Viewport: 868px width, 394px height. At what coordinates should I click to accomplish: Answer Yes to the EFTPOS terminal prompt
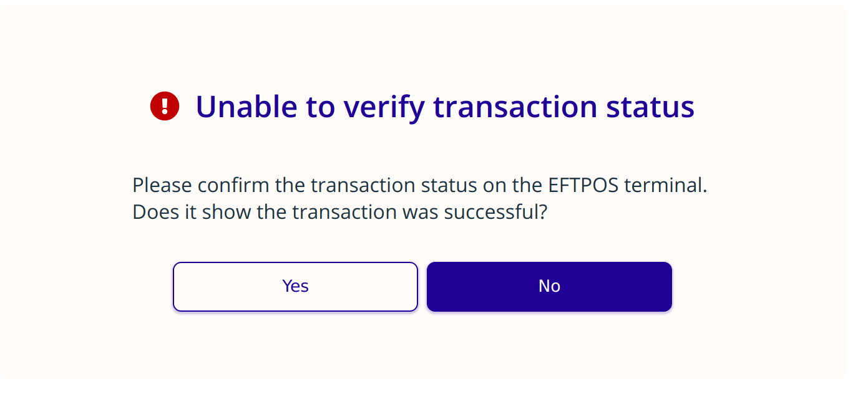click(295, 286)
